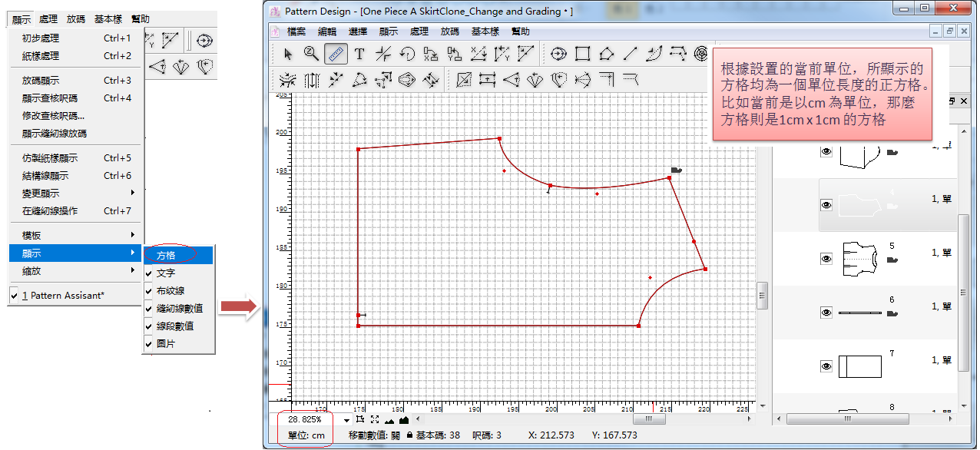Screen dimensions: 980x450
Task: Activate the magnifier zoom tool
Action: point(311,54)
